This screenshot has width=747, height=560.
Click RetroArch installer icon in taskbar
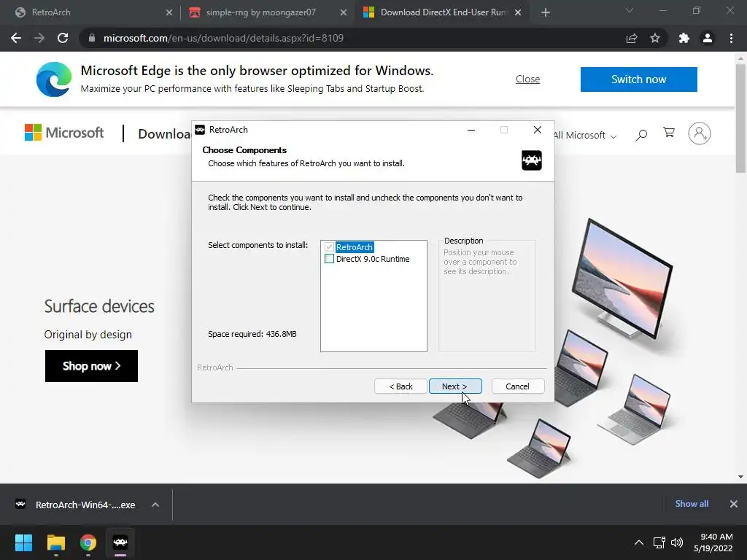pos(120,542)
